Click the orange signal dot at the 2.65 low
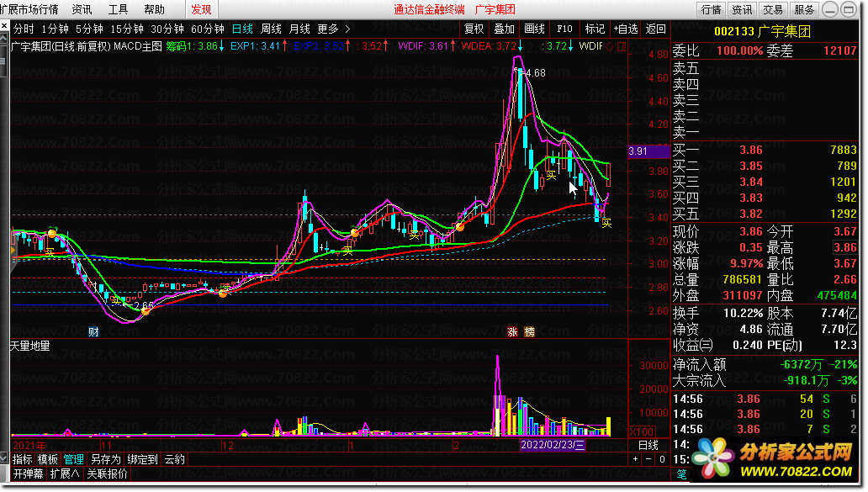The height and width of the screenshot is (492, 868). pos(146,311)
